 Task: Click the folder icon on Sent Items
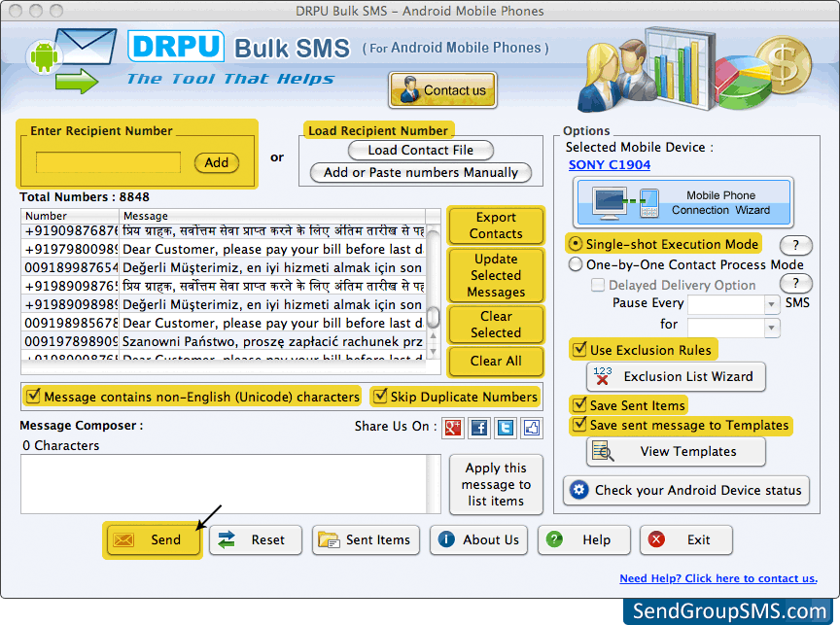tap(329, 539)
